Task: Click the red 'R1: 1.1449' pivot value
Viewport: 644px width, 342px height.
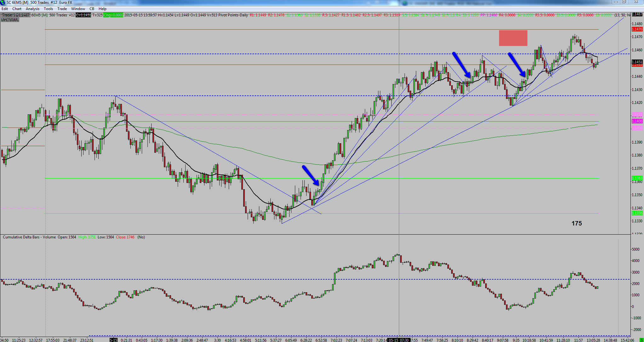Action: (258, 15)
